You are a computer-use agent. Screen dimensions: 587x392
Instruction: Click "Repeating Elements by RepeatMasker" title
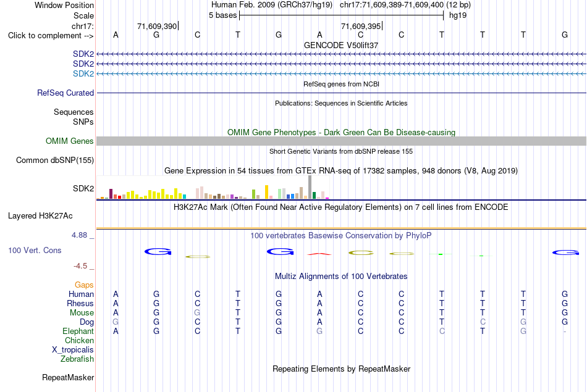click(x=341, y=369)
